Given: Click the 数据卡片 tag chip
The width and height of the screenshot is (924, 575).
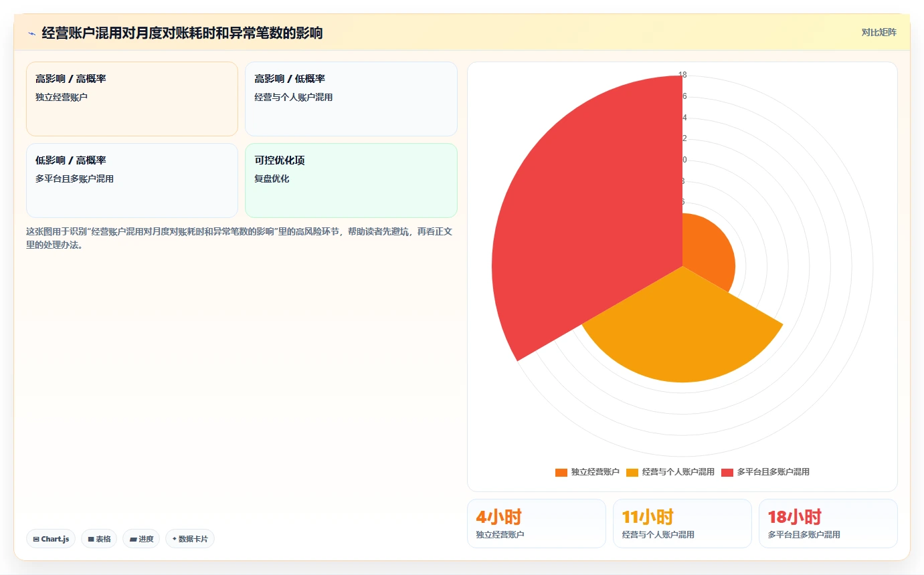Looking at the screenshot, I should (190, 539).
